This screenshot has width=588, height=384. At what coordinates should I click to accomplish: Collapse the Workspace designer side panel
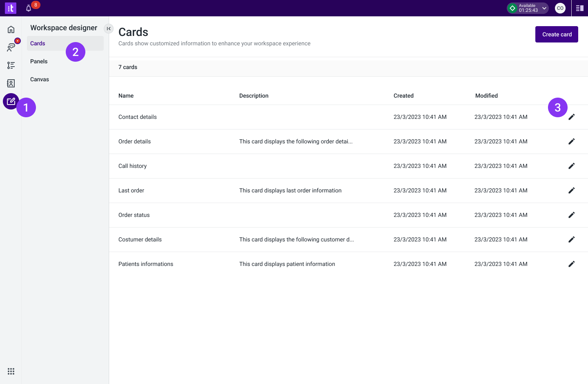[x=109, y=29]
